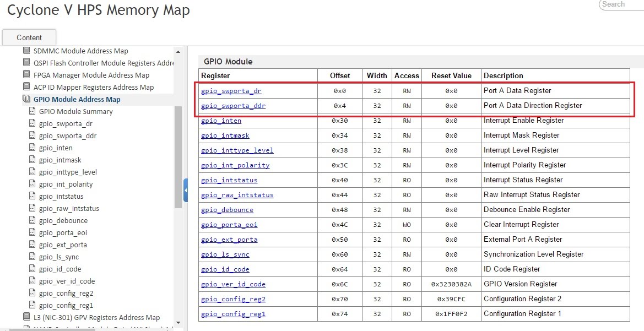Open the gpio_ls_sync register link in table
Image resolution: width=644 pixels, height=331 pixels.
click(x=225, y=254)
